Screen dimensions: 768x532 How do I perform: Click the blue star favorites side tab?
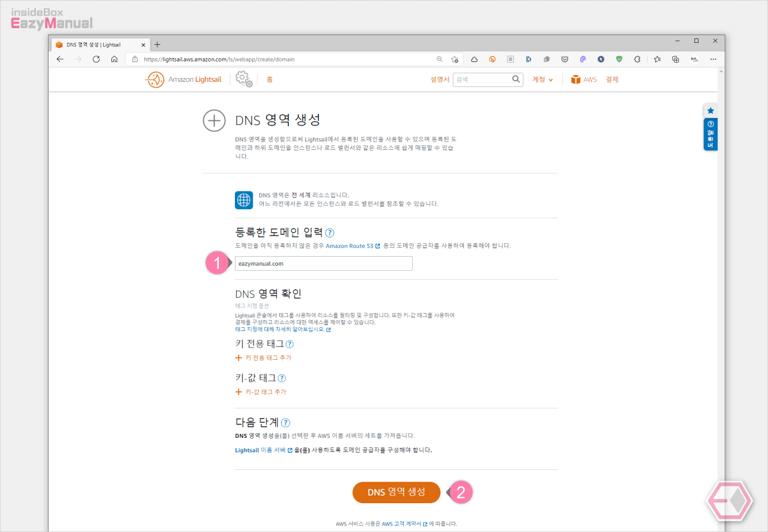coord(710,111)
